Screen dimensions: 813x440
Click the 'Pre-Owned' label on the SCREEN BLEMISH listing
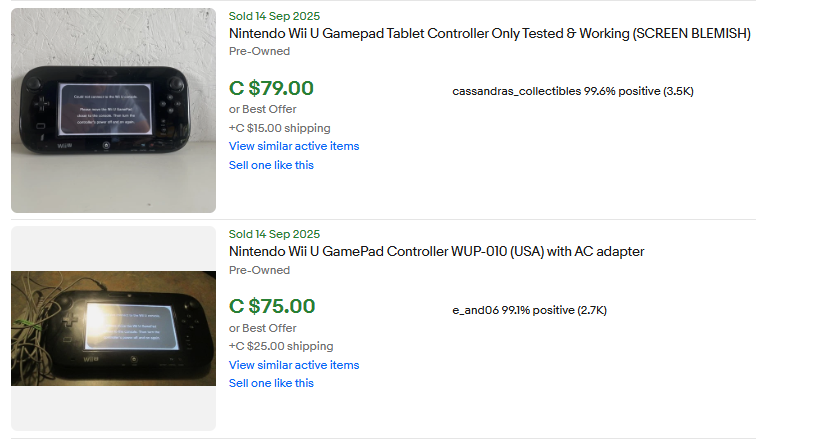259,51
